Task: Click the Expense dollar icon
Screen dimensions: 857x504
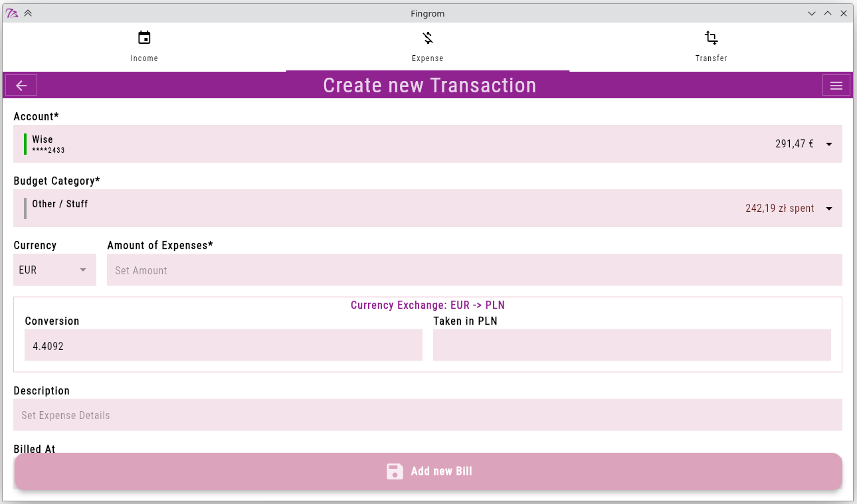Action: click(x=427, y=38)
